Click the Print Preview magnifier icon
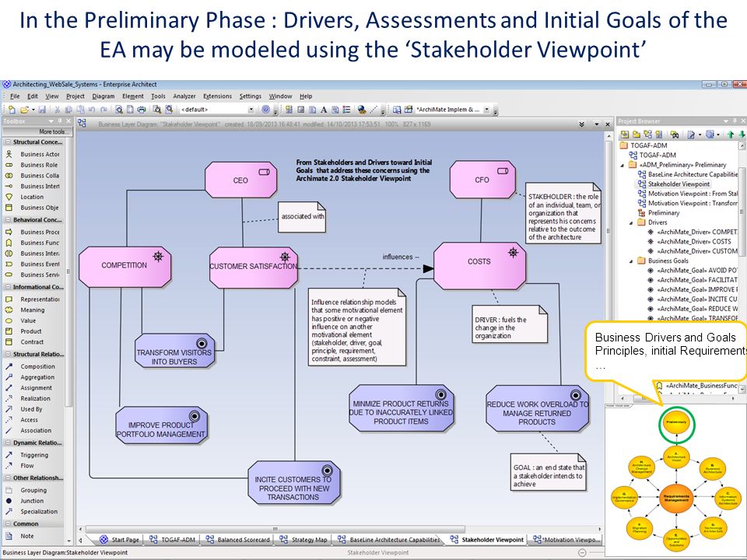The width and height of the screenshot is (747, 560). 119,110
